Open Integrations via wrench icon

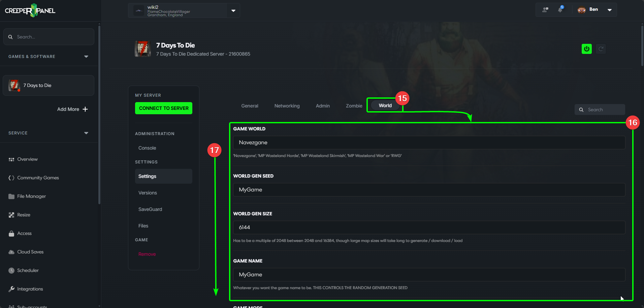[11, 289]
